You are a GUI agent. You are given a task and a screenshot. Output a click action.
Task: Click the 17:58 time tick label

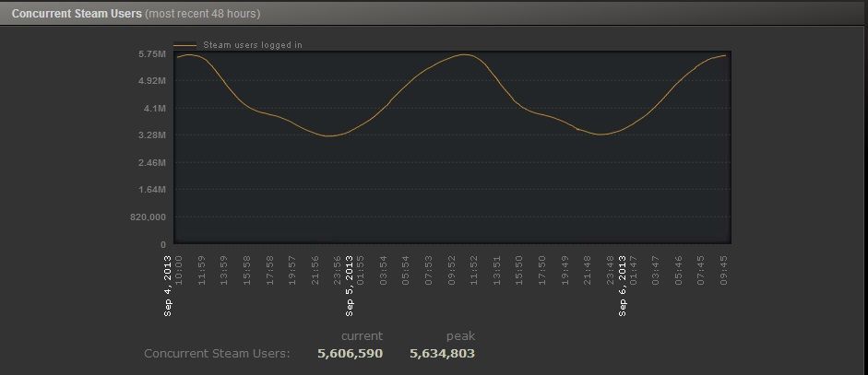(269, 270)
